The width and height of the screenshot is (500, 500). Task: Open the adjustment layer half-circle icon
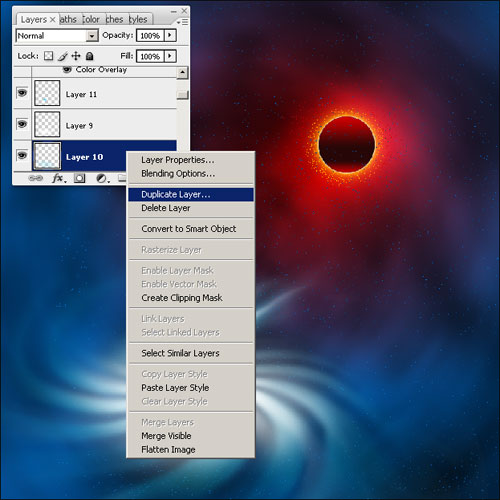102,178
